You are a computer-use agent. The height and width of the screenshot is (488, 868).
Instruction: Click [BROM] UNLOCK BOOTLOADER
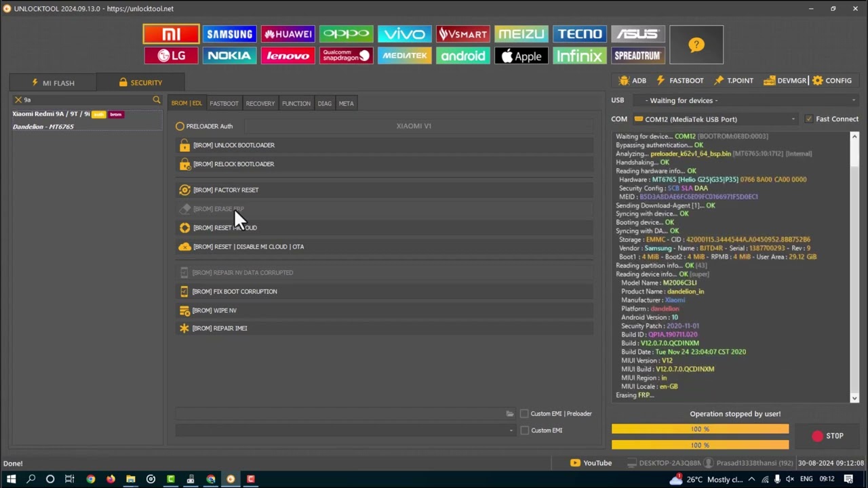click(x=384, y=145)
